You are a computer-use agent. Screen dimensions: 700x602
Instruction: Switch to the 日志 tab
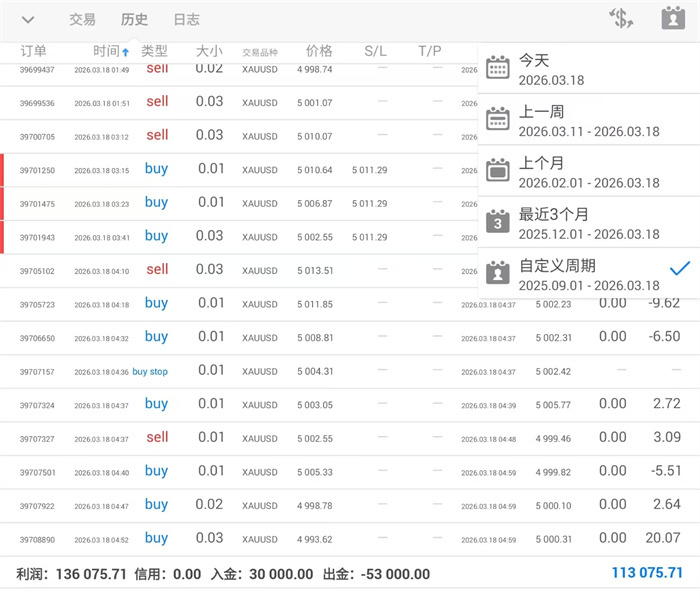pyautogui.click(x=186, y=20)
